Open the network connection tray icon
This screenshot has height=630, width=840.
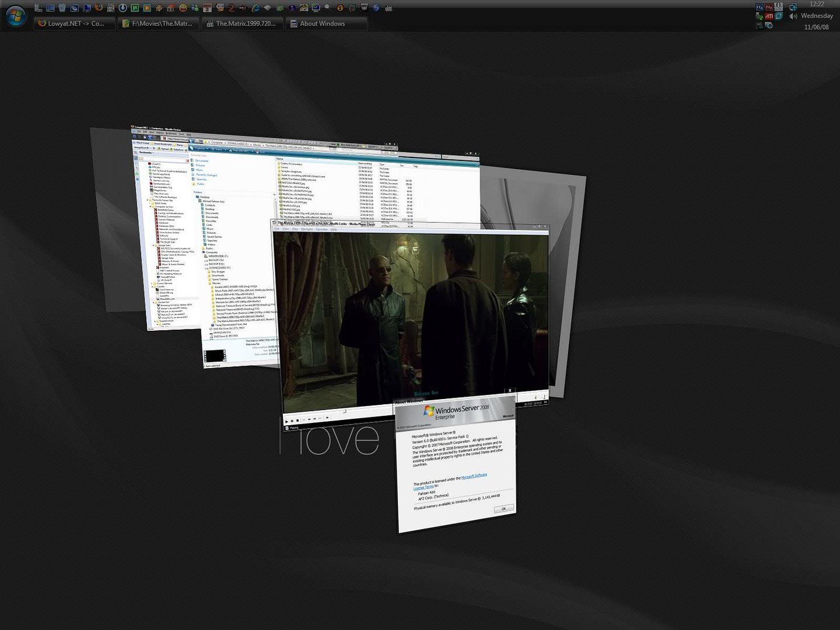[793, 7]
